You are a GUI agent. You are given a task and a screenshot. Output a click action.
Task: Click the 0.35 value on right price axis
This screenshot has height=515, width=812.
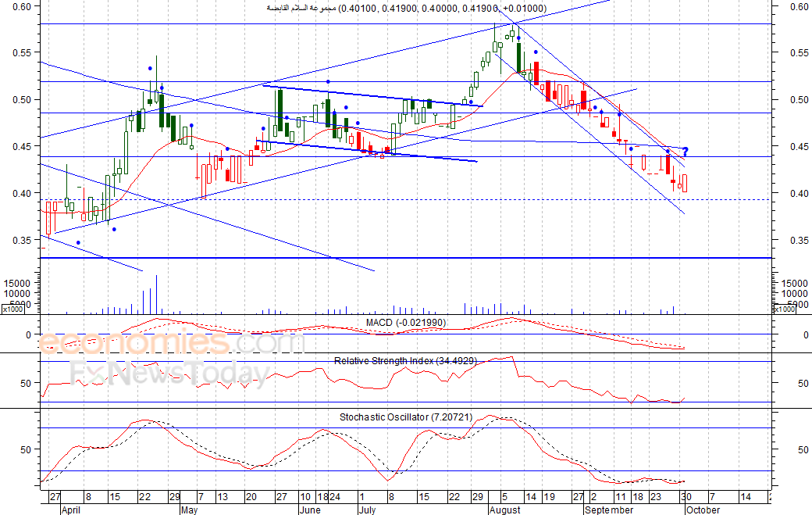[799, 241]
